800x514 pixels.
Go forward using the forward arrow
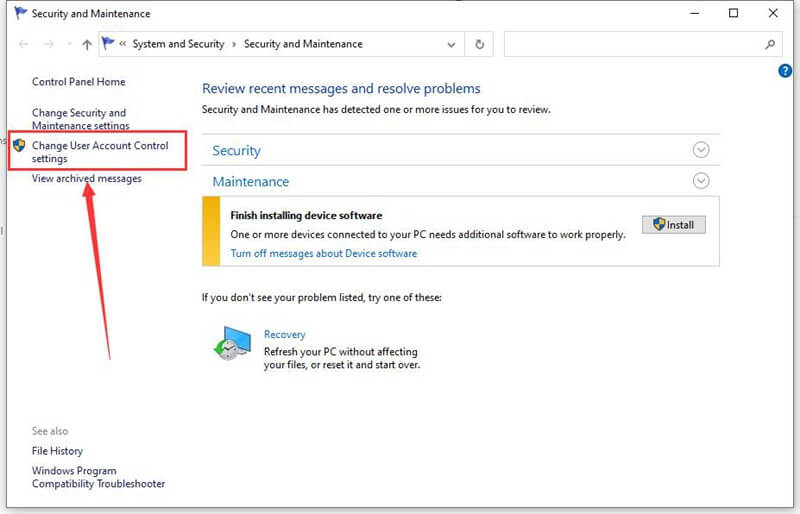[x=48, y=44]
